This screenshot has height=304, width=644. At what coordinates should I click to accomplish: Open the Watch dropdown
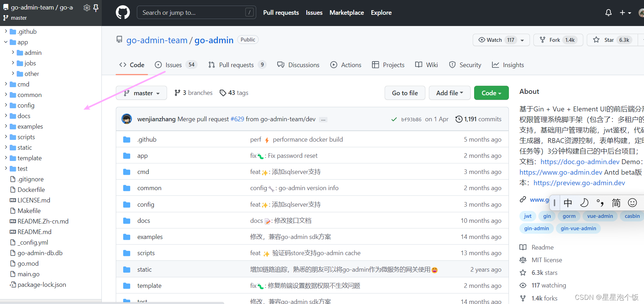click(x=501, y=40)
